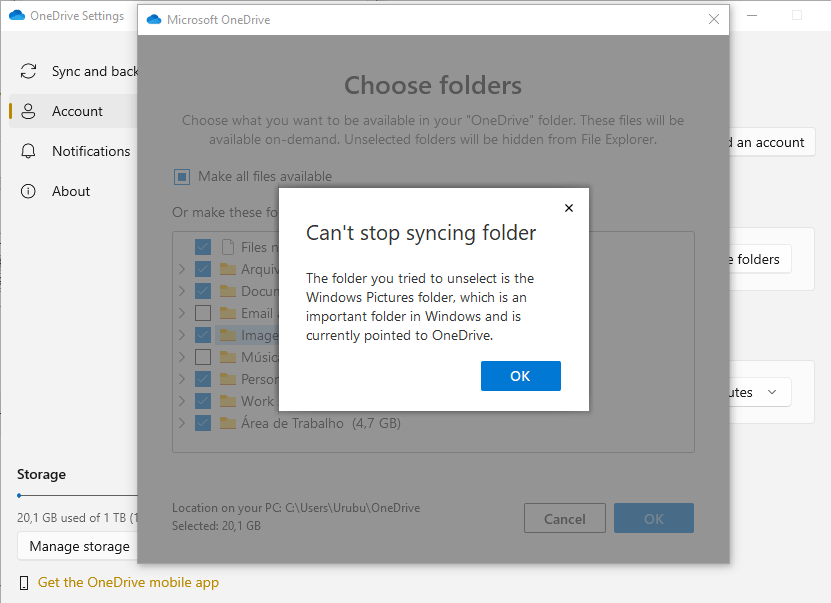Screen dimensions: 831x603
Task: Click the bottom OK button of Choose folders
Action: coord(653,518)
